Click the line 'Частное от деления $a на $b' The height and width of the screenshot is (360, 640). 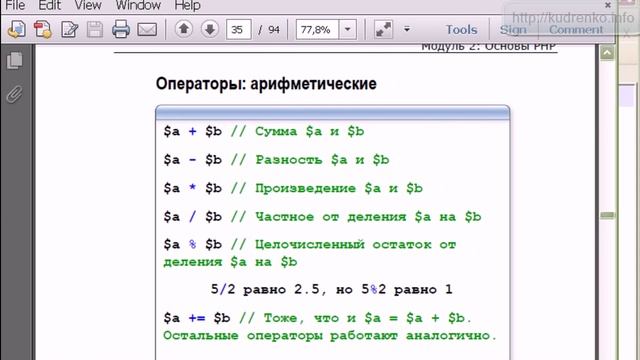click(x=322, y=216)
